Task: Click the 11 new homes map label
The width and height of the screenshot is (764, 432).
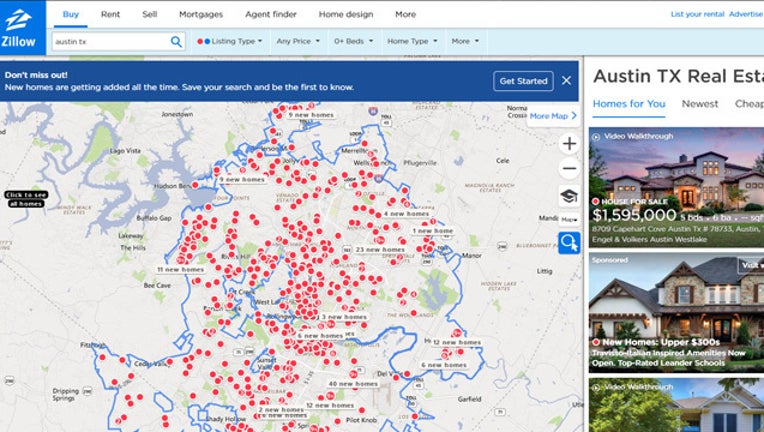Action: pyautogui.click(x=180, y=269)
